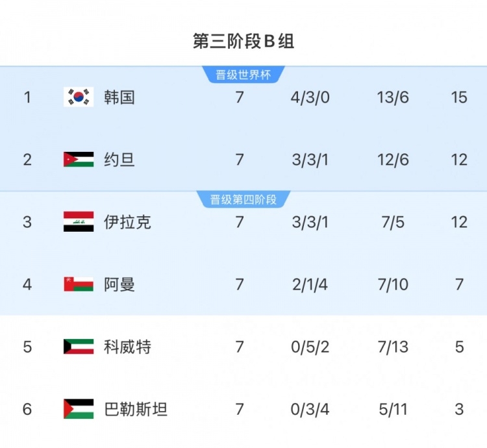Tap the 伊拉克 team name
This screenshot has height=448, width=487.
127,222
